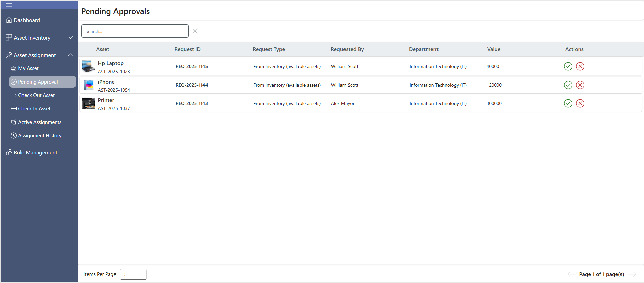644x283 pixels.
Task: Go to next page arrow
Action: click(632, 274)
